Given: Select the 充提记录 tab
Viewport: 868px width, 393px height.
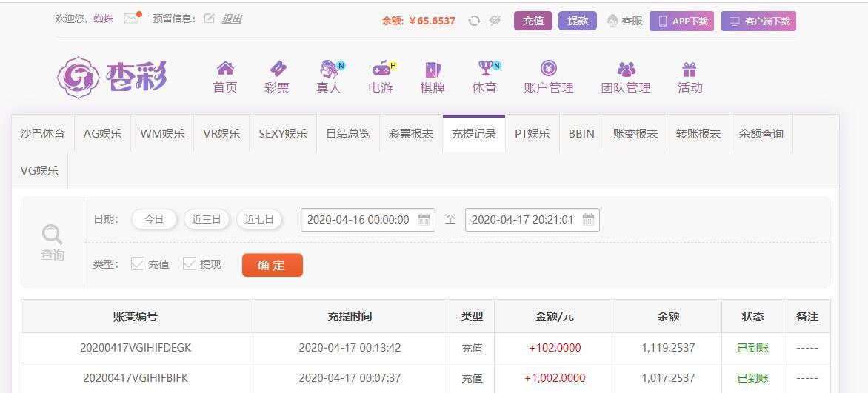Looking at the screenshot, I should 474,133.
